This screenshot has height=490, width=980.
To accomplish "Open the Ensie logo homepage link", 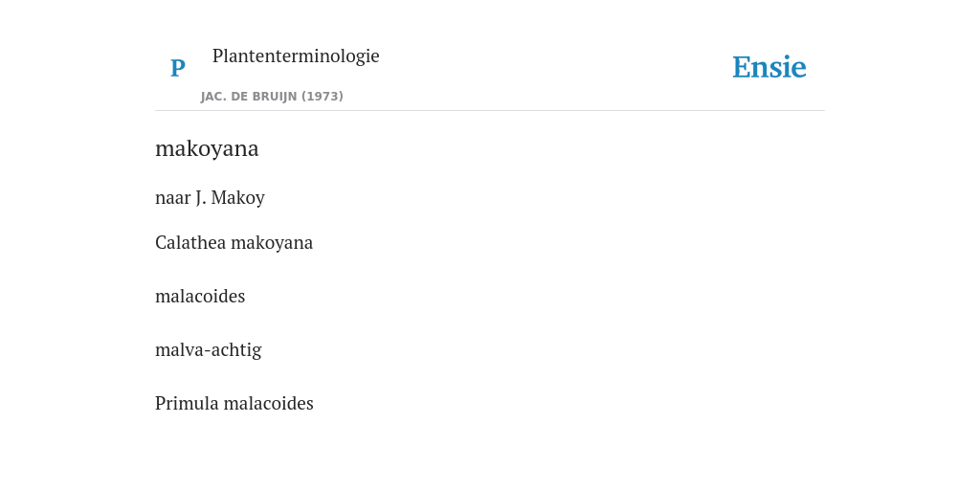I will [768, 67].
